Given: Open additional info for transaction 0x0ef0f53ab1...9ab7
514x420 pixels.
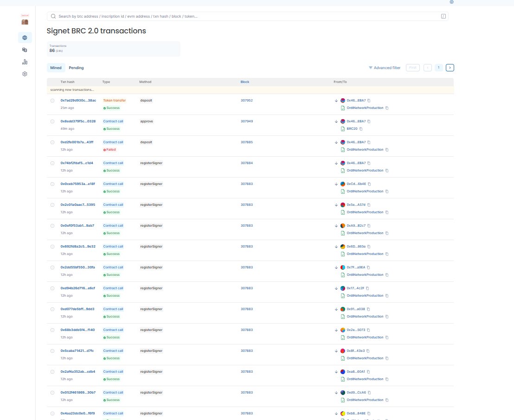Looking at the screenshot, I should point(52,226).
